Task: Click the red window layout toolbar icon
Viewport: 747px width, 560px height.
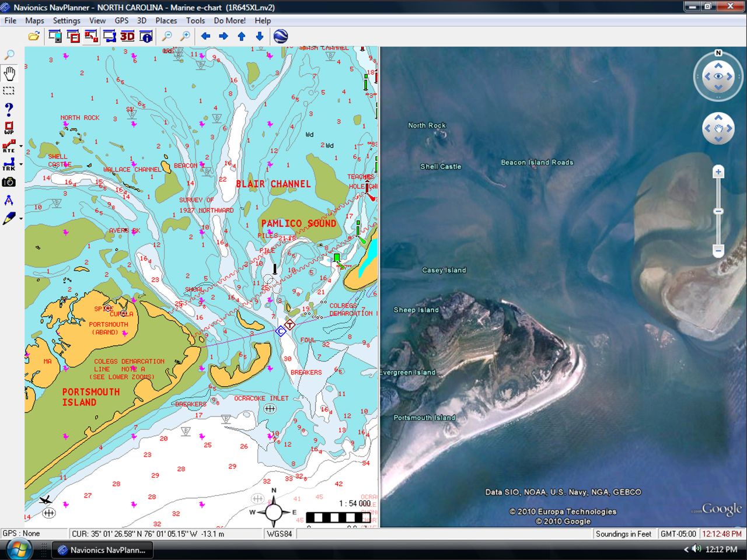Action: 73,36
